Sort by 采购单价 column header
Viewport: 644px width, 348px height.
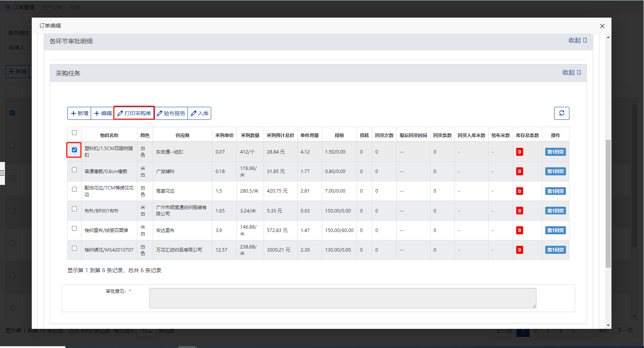[224, 136]
